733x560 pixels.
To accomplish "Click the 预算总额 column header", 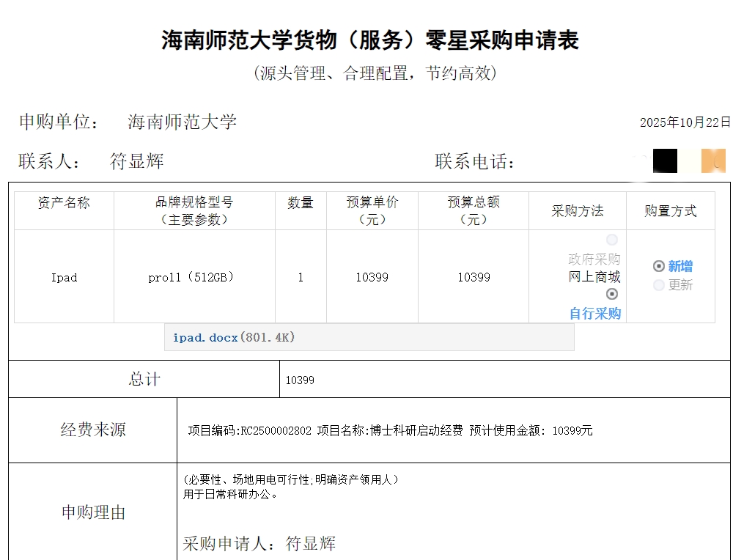I will click(x=474, y=211).
